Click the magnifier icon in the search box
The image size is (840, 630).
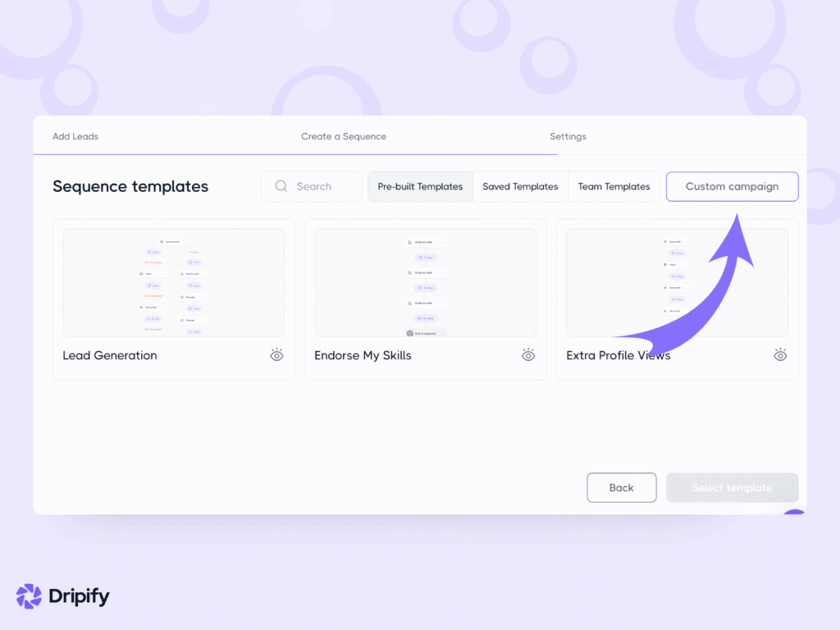coord(281,186)
